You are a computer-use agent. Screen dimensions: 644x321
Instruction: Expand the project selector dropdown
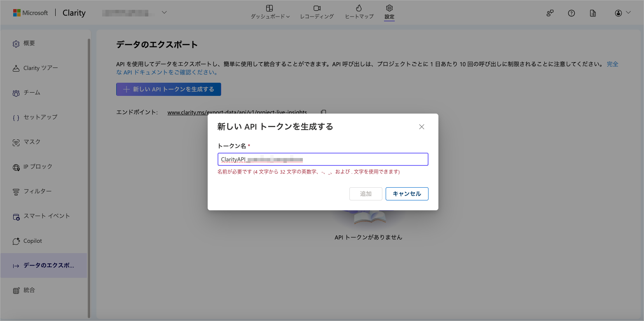pos(164,12)
